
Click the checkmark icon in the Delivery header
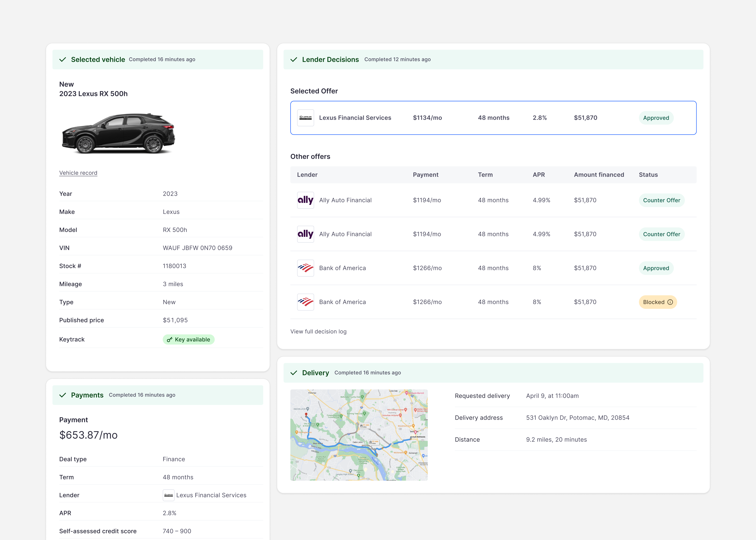point(294,373)
